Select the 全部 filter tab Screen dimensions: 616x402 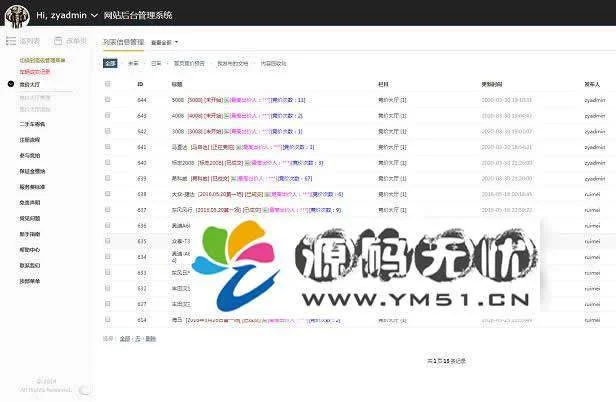(110, 63)
